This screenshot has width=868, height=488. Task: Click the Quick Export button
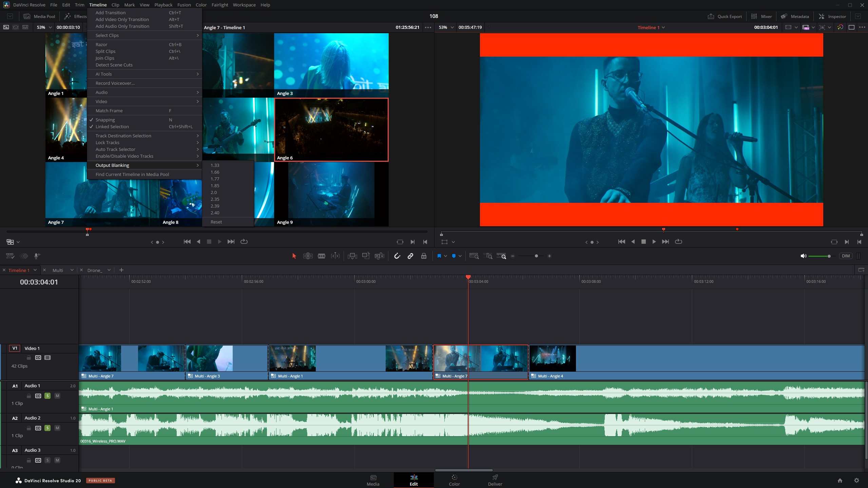[725, 16]
